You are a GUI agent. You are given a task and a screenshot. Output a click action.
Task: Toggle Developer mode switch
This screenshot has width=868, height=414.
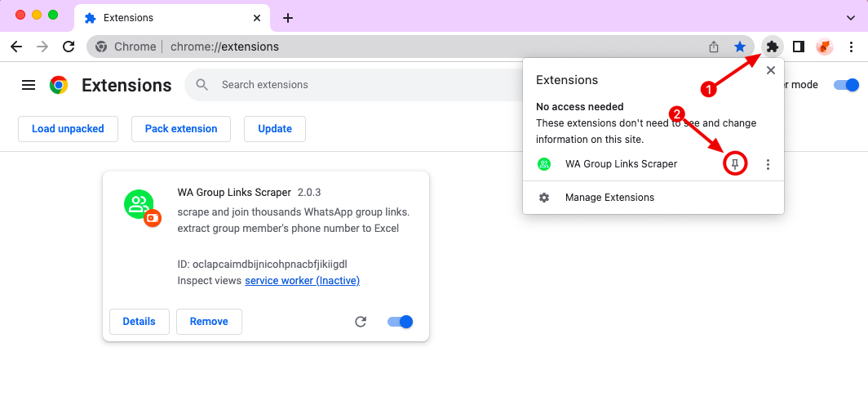[846, 85]
